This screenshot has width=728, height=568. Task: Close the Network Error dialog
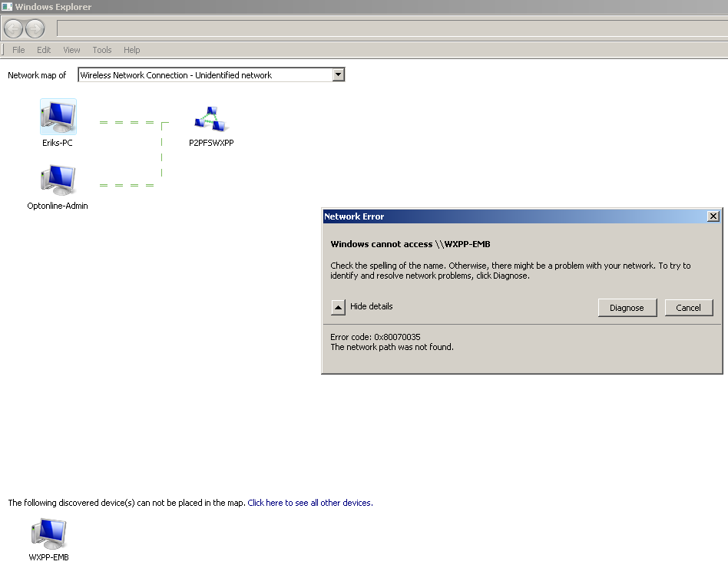coord(713,216)
